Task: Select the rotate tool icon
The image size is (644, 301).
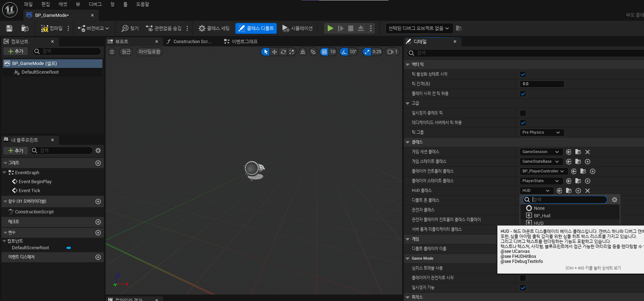Action: pos(283,52)
